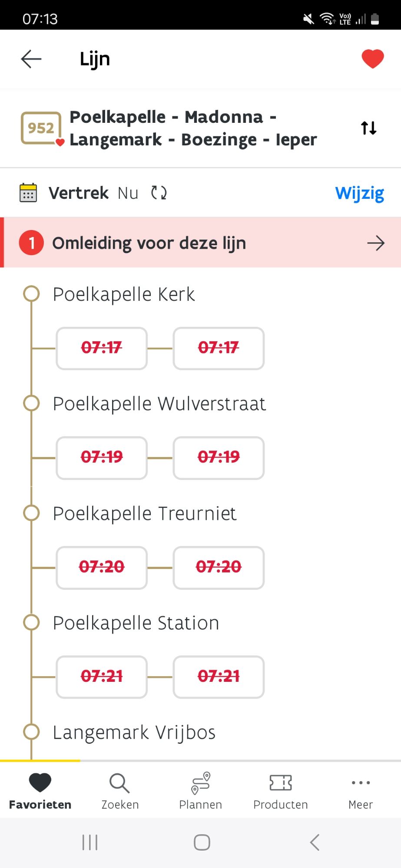Tap second 07:19 departure at Wulverstraat
401x868 pixels.
(x=219, y=457)
